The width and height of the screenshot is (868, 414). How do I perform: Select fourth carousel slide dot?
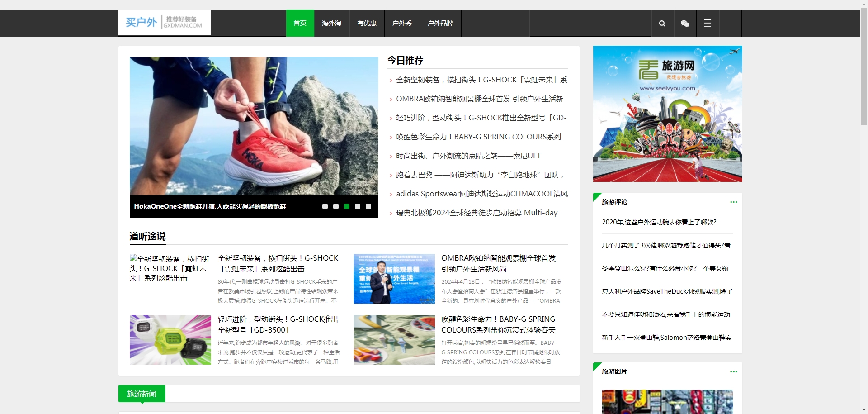click(x=357, y=206)
